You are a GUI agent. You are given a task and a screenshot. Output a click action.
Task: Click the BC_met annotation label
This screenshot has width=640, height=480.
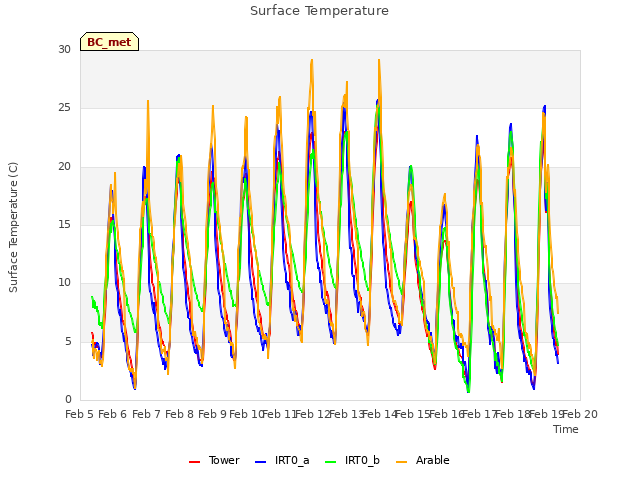pyautogui.click(x=109, y=42)
